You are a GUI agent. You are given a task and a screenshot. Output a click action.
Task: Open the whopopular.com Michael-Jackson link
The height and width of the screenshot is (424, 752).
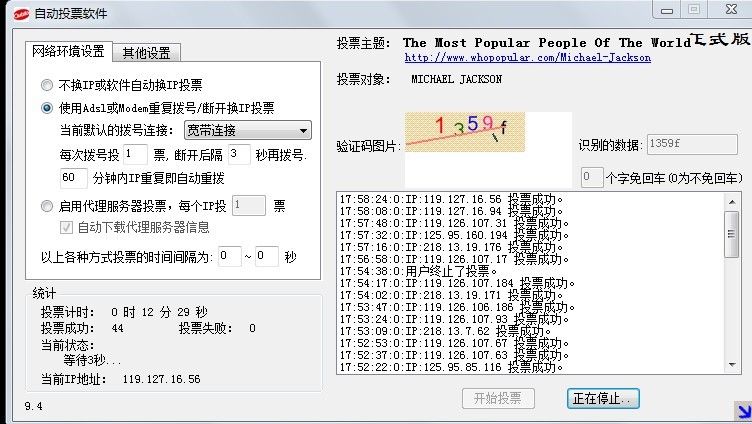click(527, 58)
